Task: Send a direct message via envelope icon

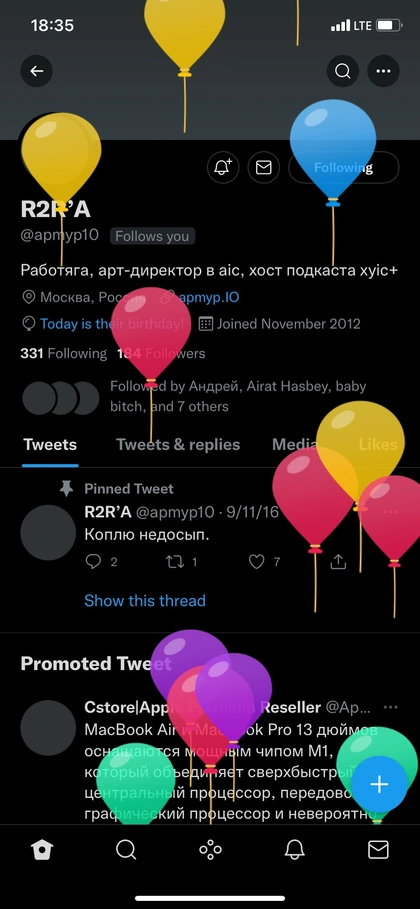Action: 264,168
